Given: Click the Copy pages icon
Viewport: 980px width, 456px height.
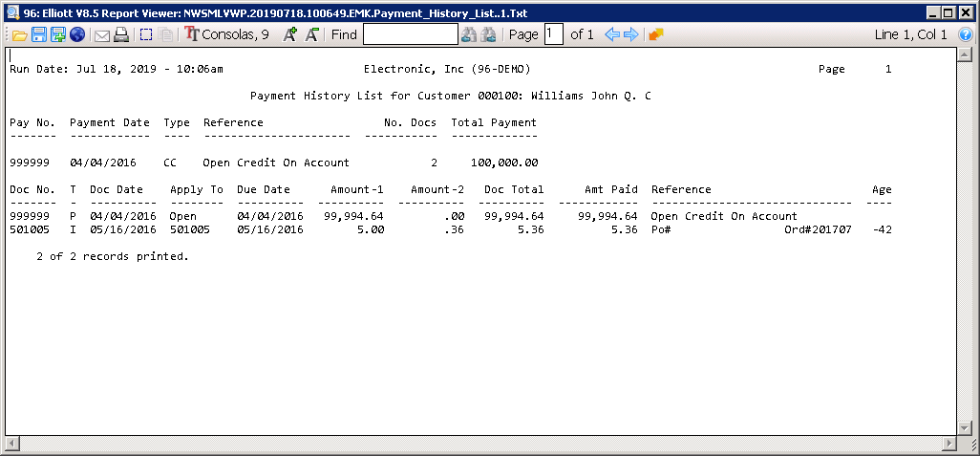Looking at the screenshot, I should 165,35.
